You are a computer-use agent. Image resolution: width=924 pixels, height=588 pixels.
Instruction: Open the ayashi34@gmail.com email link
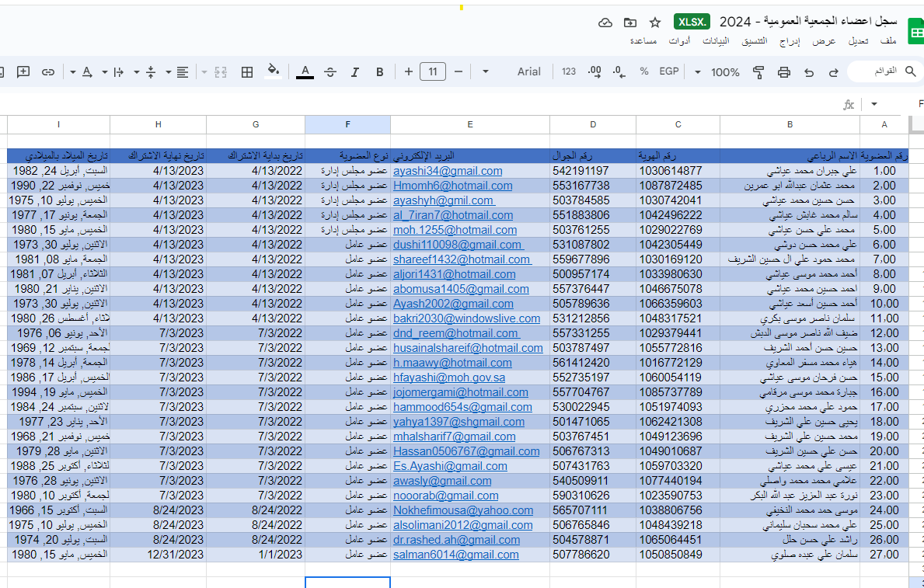448,171
